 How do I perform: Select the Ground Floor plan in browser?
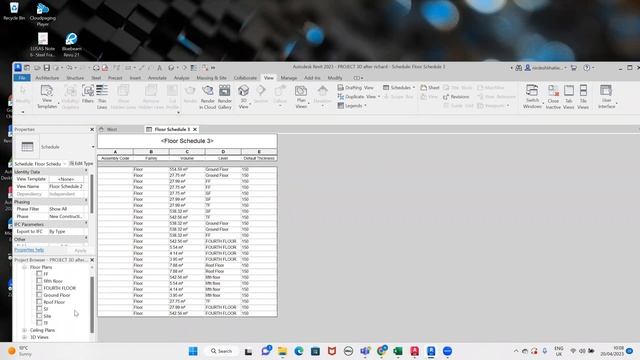click(57, 295)
